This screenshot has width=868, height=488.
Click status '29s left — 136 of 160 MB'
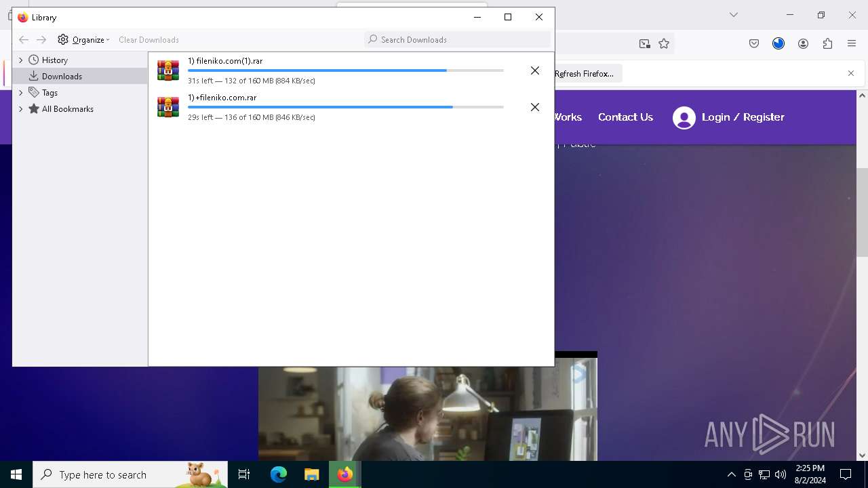pos(252,117)
